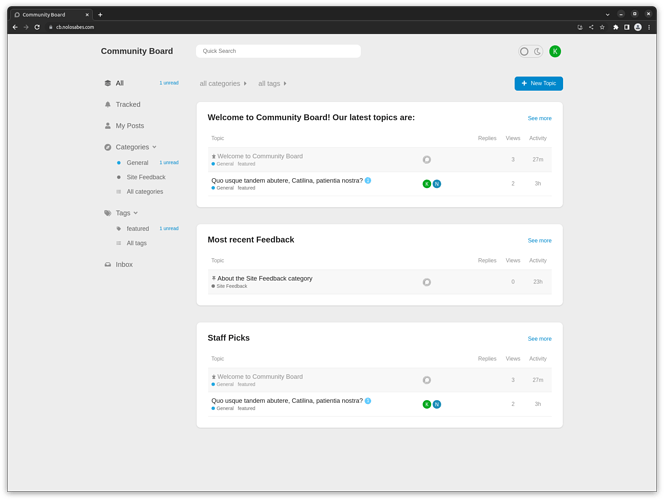Screen dimensions: 664x500
Task: Click blue N avatar in latest topics
Action: click(x=437, y=184)
